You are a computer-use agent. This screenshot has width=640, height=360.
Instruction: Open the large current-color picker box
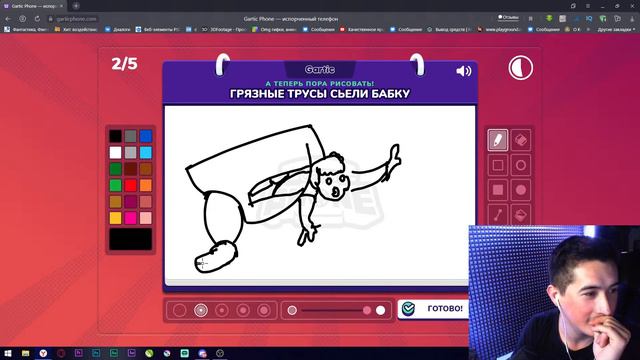[x=130, y=239]
